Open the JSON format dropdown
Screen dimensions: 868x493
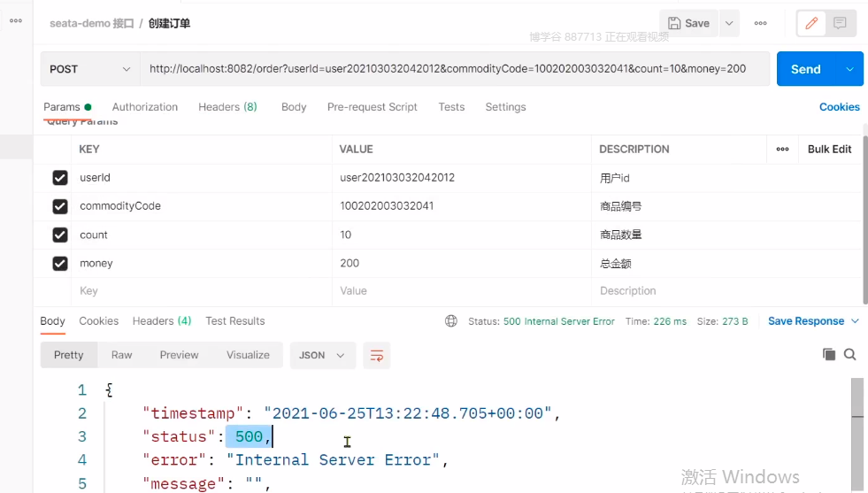322,355
